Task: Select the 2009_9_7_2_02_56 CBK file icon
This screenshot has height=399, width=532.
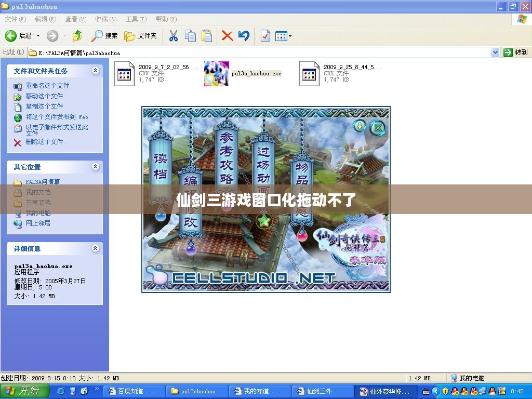Action: [x=124, y=74]
